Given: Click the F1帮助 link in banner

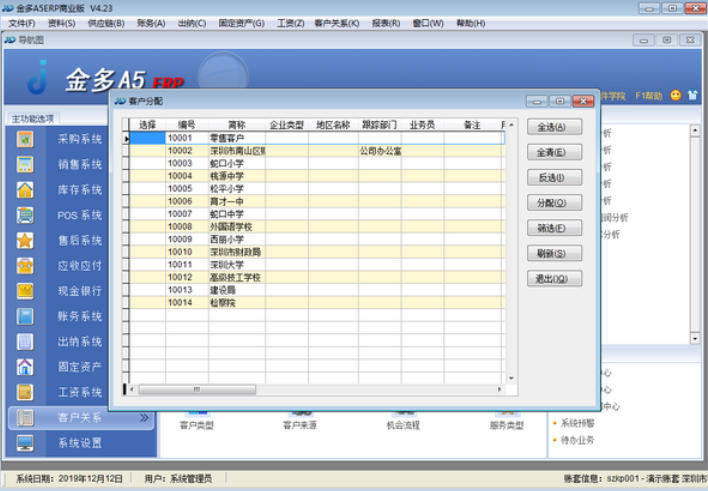Looking at the screenshot, I should coord(649,96).
